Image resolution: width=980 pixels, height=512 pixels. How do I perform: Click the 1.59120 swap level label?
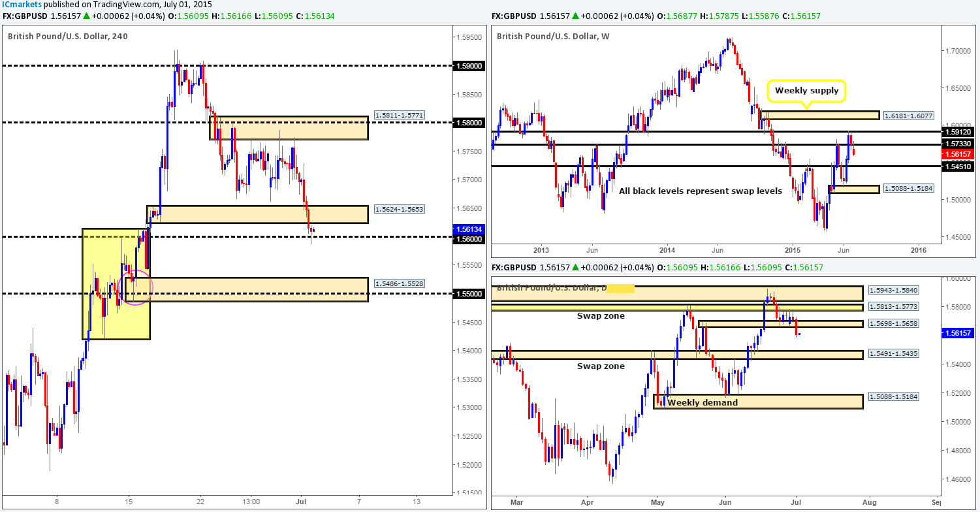pyautogui.click(x=958, y=131)
